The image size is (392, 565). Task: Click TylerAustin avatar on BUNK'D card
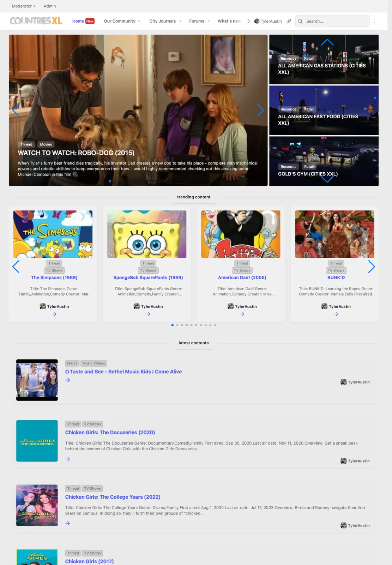point(324,307)
